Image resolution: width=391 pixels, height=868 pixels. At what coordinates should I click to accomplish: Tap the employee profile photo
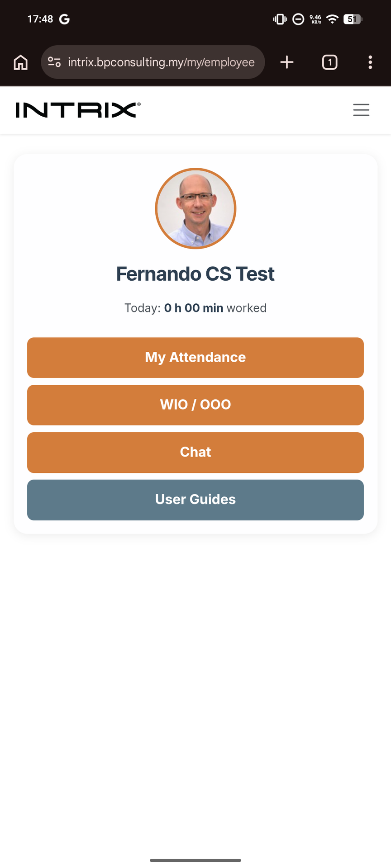[x=195, y=208]
